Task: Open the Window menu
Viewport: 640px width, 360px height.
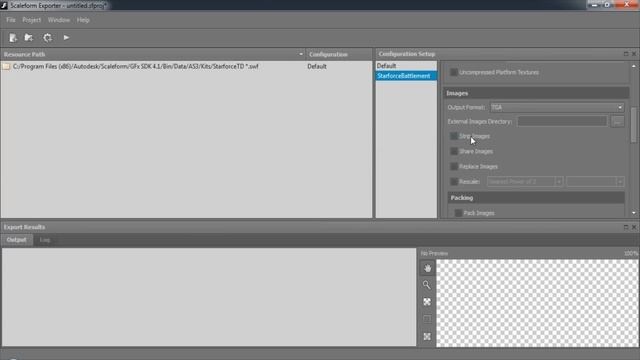Action: 59,20
